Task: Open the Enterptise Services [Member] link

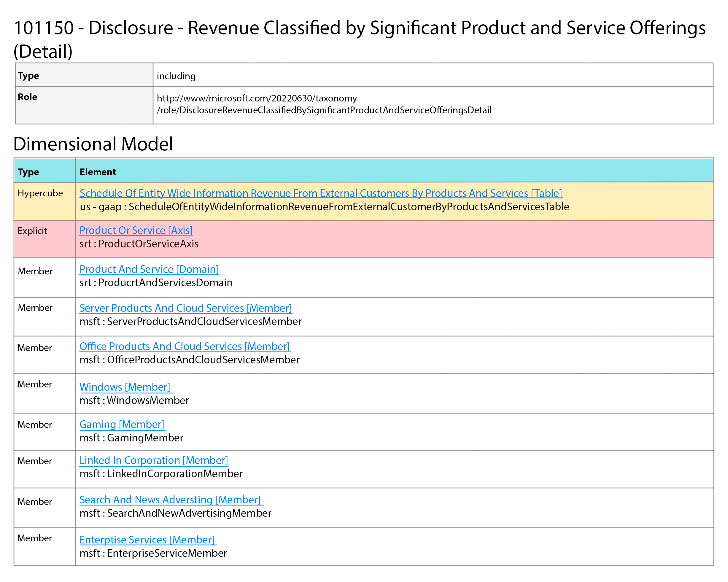Action: 148,540
